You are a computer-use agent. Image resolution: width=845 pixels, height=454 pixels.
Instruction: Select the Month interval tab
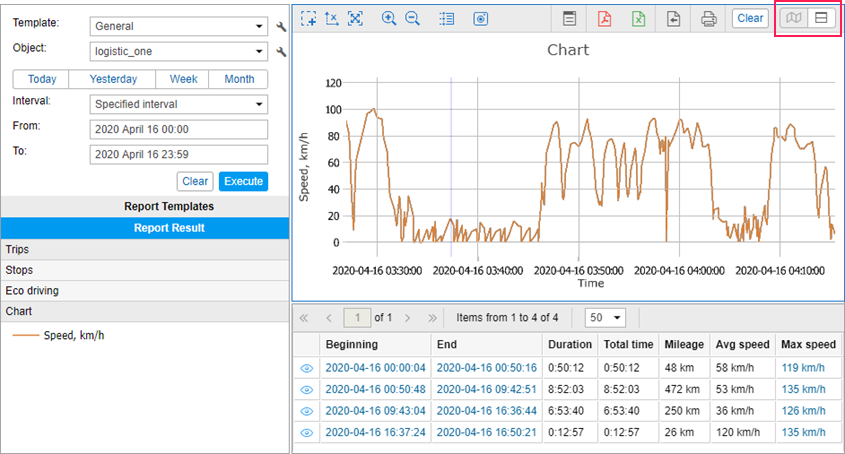pyautogui.click(x=239, y=79)
